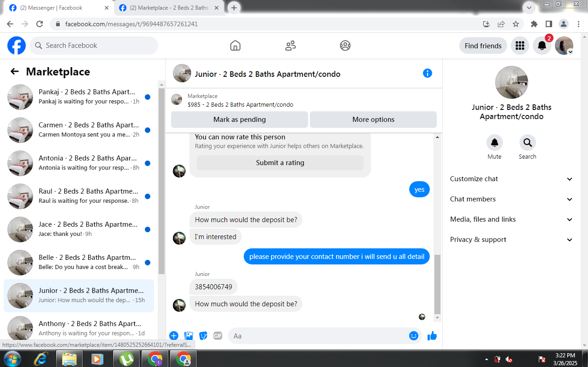Open the Facebook menu grid icon
The height and width of the screenshot is (367, 588).
click(520, 46)
